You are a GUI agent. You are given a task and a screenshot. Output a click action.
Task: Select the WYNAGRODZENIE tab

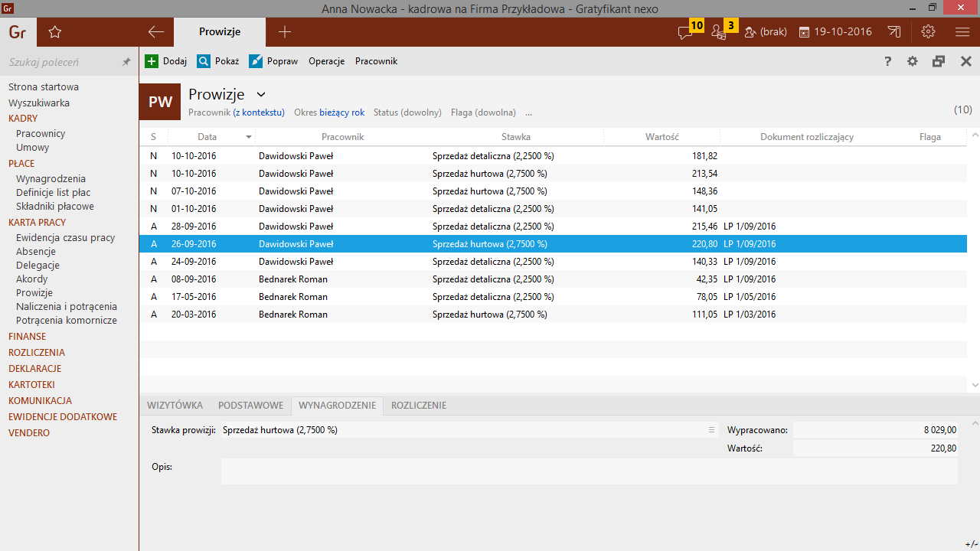pos(337,406)
